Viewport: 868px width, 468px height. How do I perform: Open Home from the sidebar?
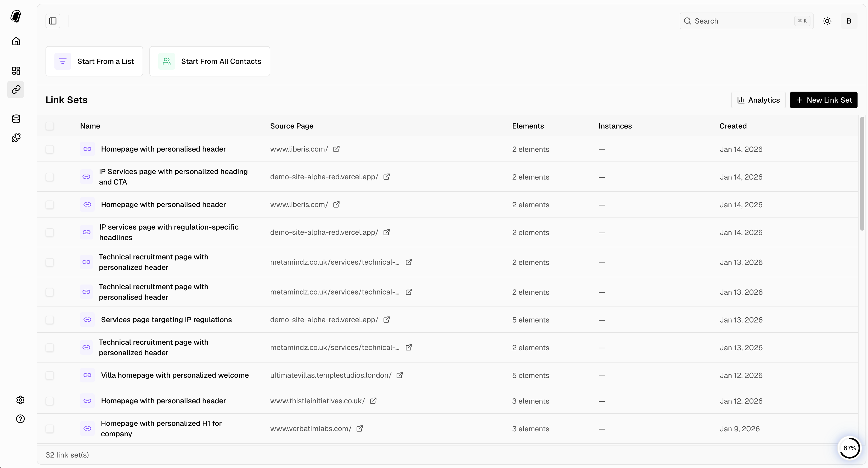coord(16,41)
